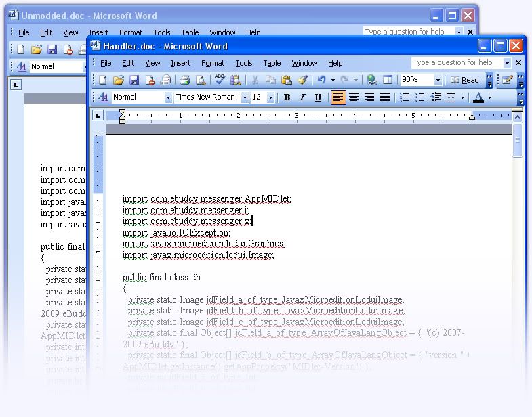Click the Undo arrow icon
532x417 pixels.
(321, 80)
